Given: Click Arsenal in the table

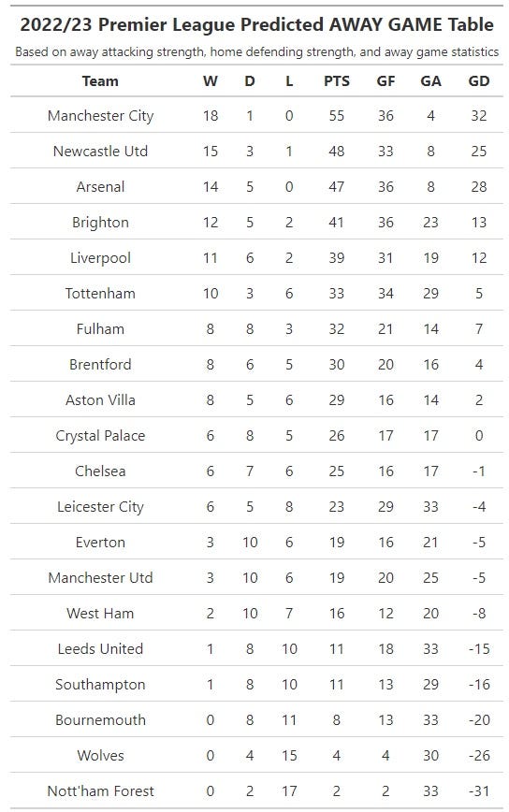Looking at the screenshot, I should point(100,187).
